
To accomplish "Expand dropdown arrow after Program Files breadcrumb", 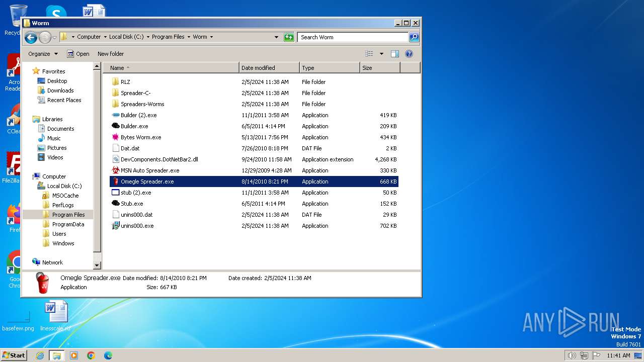I will (x=189, y=37).
